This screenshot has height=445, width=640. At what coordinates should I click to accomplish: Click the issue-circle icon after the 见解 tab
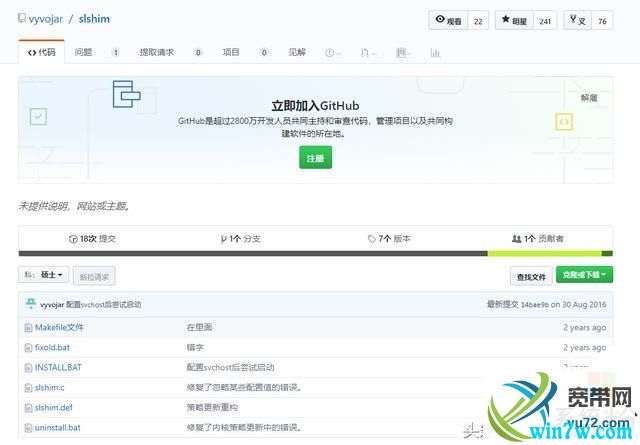pyautogui.click(x=330, y=53)
